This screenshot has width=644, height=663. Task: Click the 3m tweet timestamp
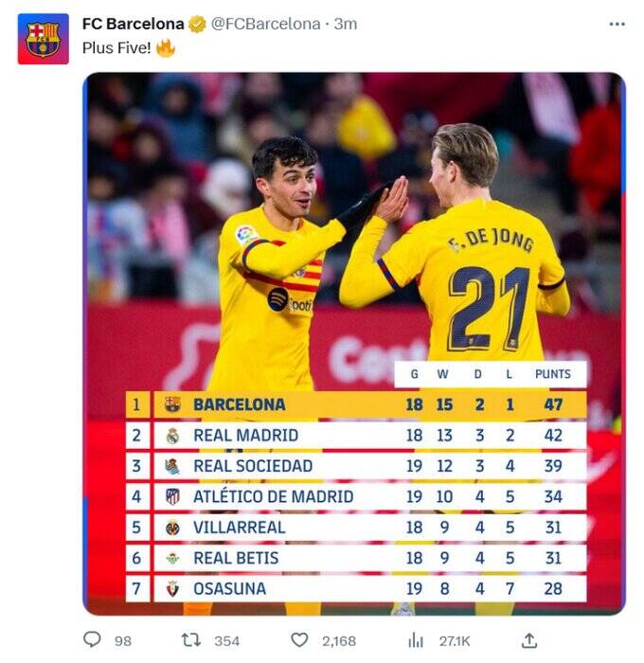(x=346, y=24)
